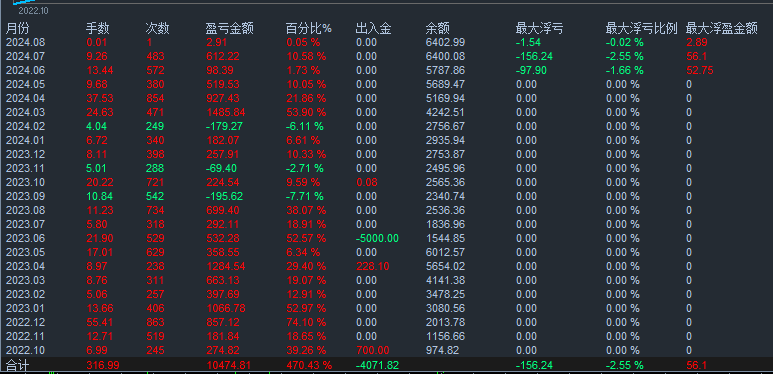773x374 pixels.
Task: Click the trade count 863
Action: tap(155, 323)
